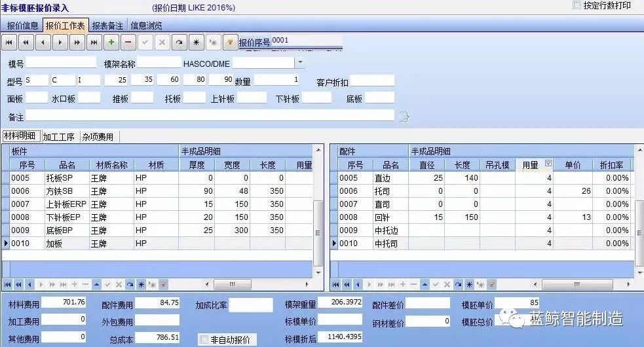Screen dimensions: 644x347
Task: Click the red minus delete-record icon
Action: point(128,43)
